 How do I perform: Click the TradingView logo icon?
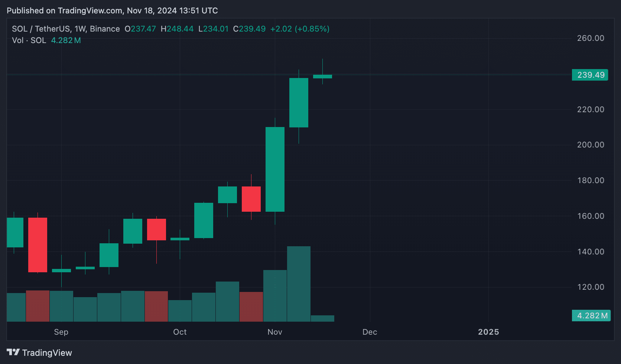pyautogui.click(x=13, y=352)
